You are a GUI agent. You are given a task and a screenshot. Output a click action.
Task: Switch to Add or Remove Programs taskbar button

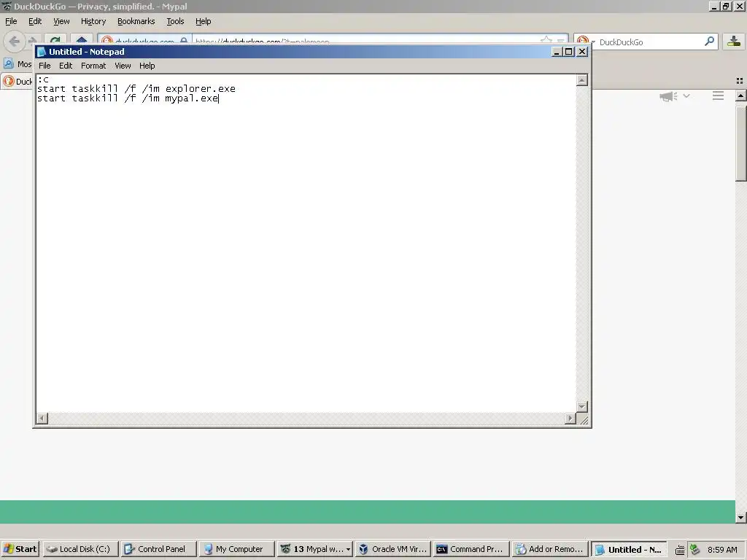click(549, 549)
